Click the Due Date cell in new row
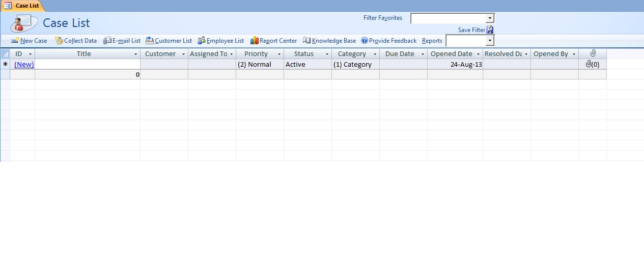This screenshot has height=275, width=644. (403, 64)
